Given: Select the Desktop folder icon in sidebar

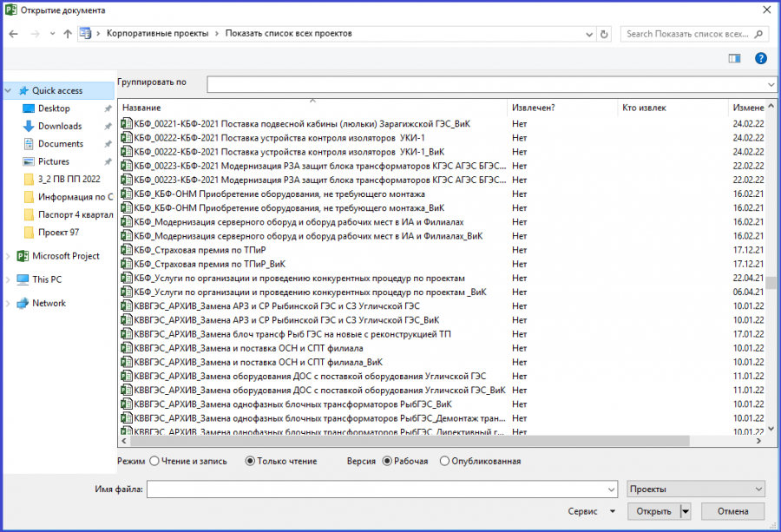Looking at the screenshot, I should pos(29,108).
